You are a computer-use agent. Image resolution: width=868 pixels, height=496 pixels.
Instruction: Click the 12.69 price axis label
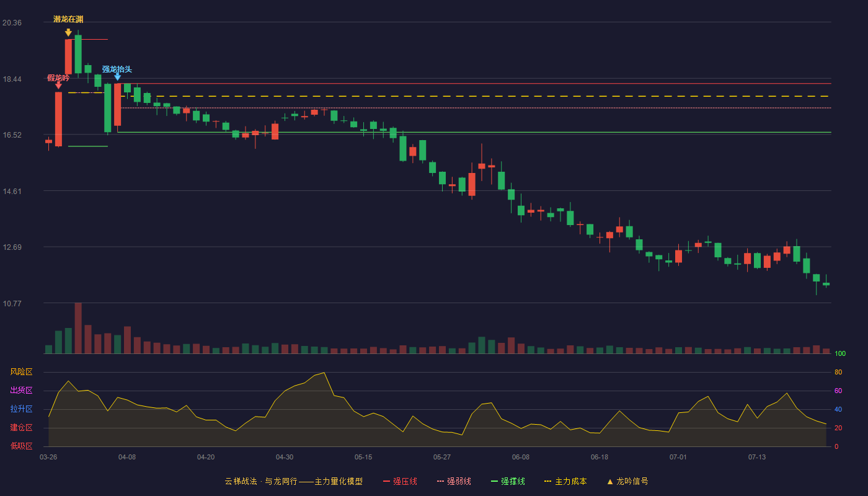click(x=12, y=247)
